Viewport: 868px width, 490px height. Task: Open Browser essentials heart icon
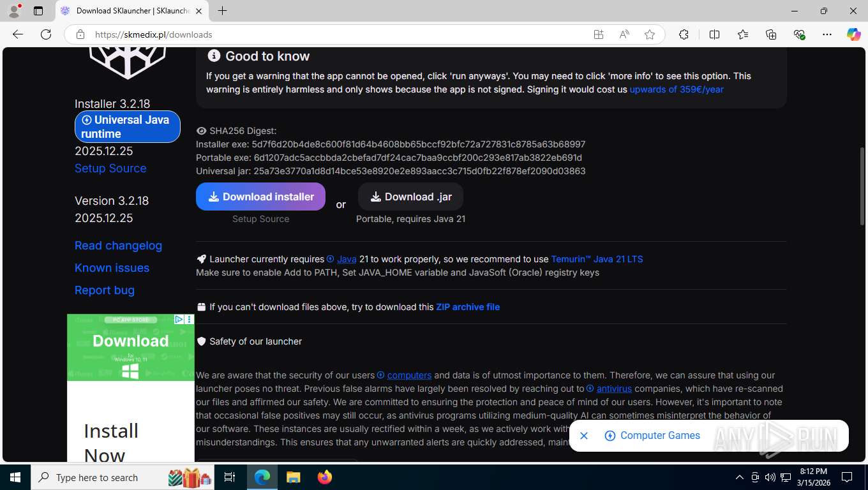799,34
